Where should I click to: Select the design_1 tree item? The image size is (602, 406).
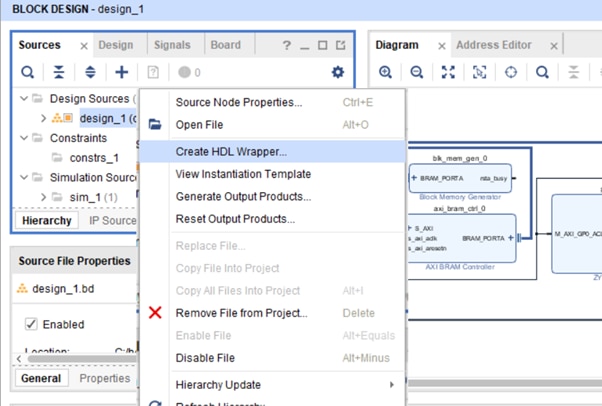coord(108,118)
